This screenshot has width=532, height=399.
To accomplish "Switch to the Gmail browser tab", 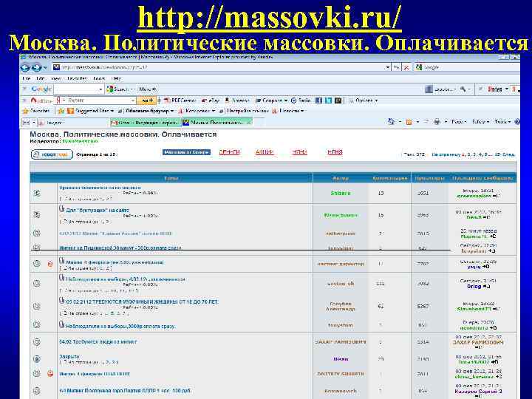I will (146, 123).
